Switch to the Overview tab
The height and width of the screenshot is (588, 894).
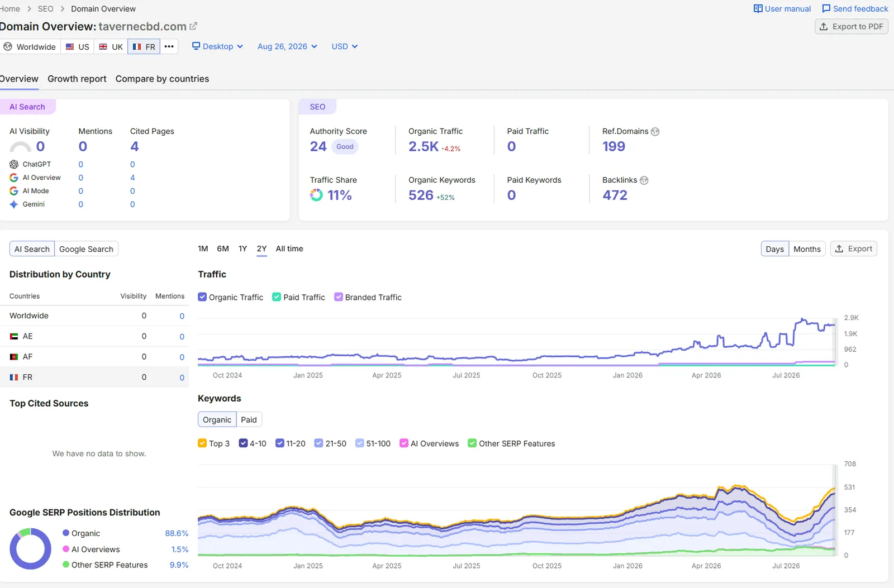click(x=19, y=79)
